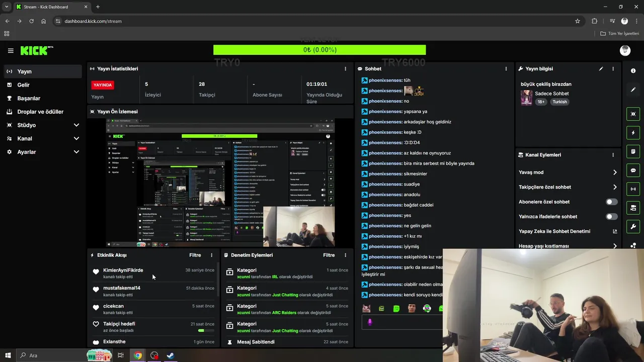This screenshot has height=362, width=644.
Task: Open Yapay Zeka ile Sohbet Denetimi link
Action: 568,231
